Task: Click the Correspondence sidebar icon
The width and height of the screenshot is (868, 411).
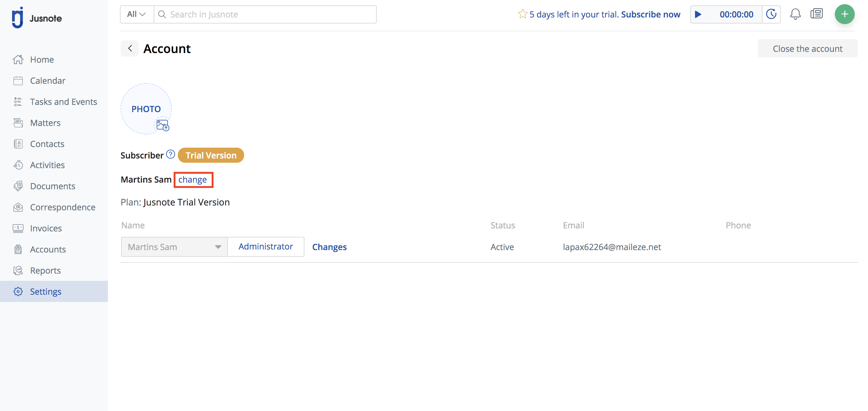Action: point(18,207)
